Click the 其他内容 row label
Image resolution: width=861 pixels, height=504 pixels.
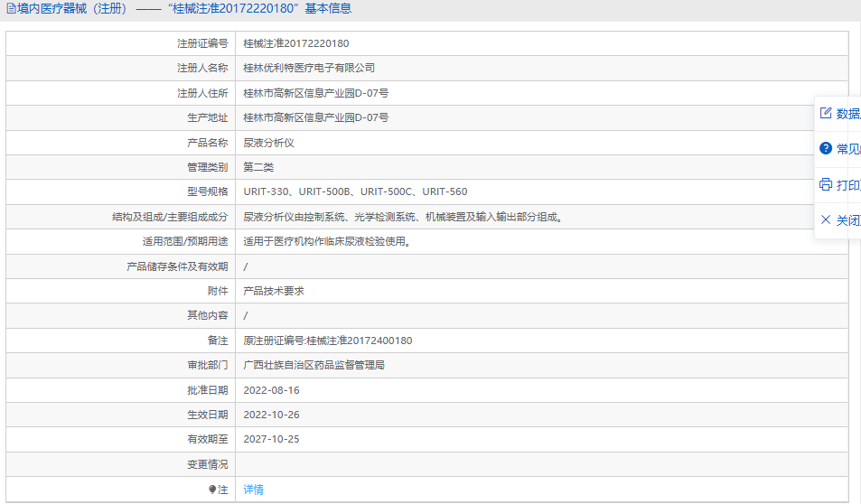208,315
